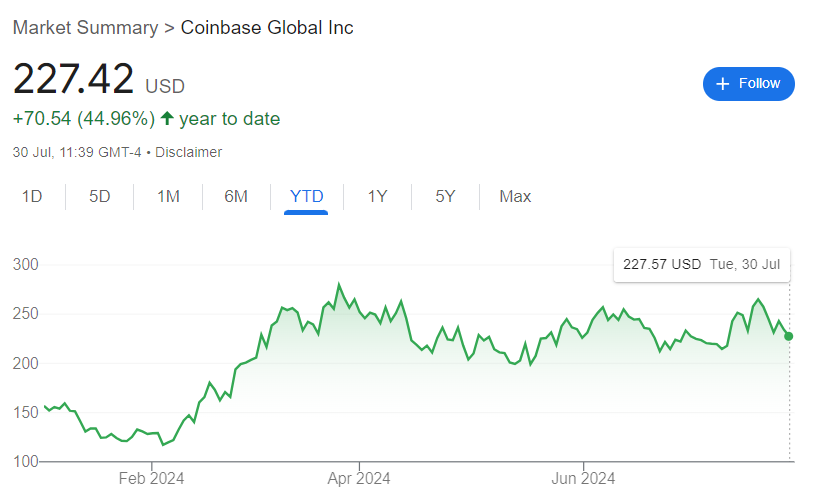Click the plus icon in Follow button
This screenshot has height=499, width=820.
[x=724, y=84]
